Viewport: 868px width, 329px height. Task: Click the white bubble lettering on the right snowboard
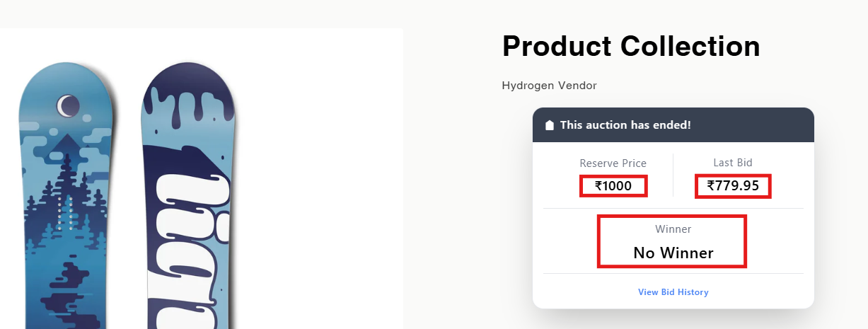tap(186, 233)
